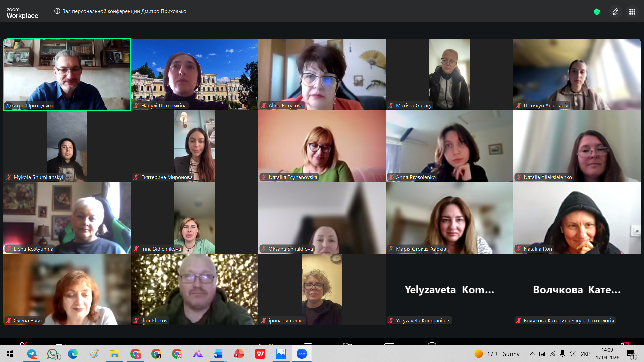Click the meeting title text
644x362 pixels.
[x=124, y=11]
